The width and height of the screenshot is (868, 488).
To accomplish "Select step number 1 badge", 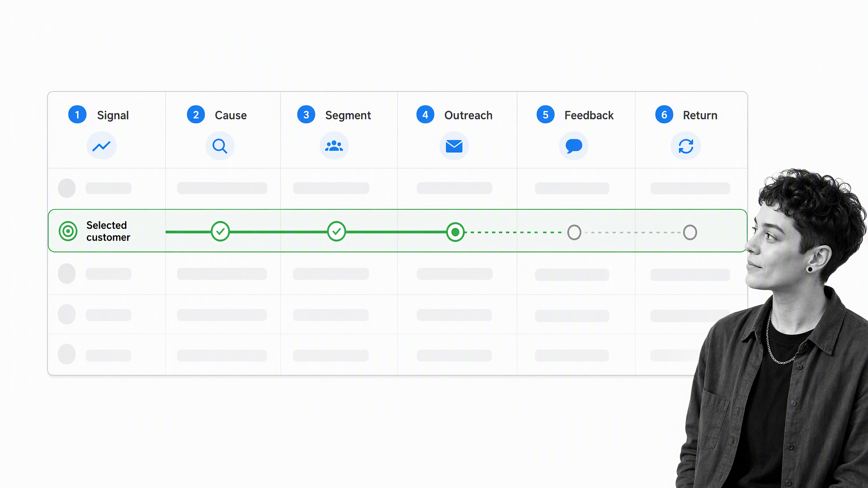I will pos(77,114).
